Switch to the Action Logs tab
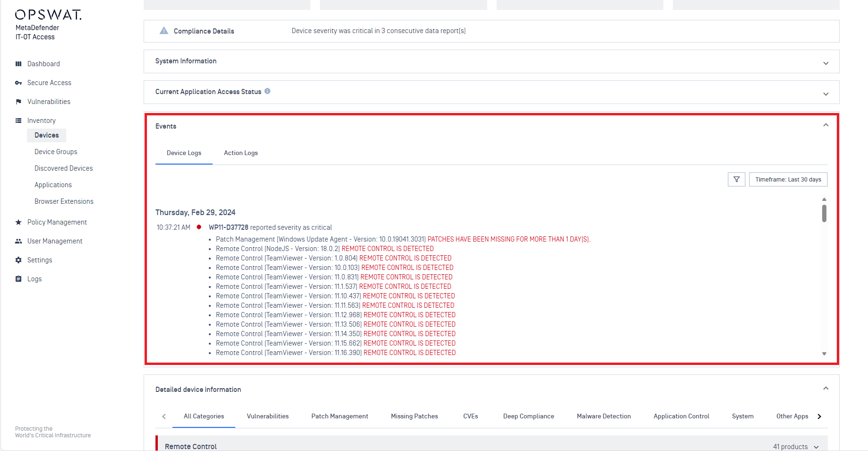 coord(241,153)
